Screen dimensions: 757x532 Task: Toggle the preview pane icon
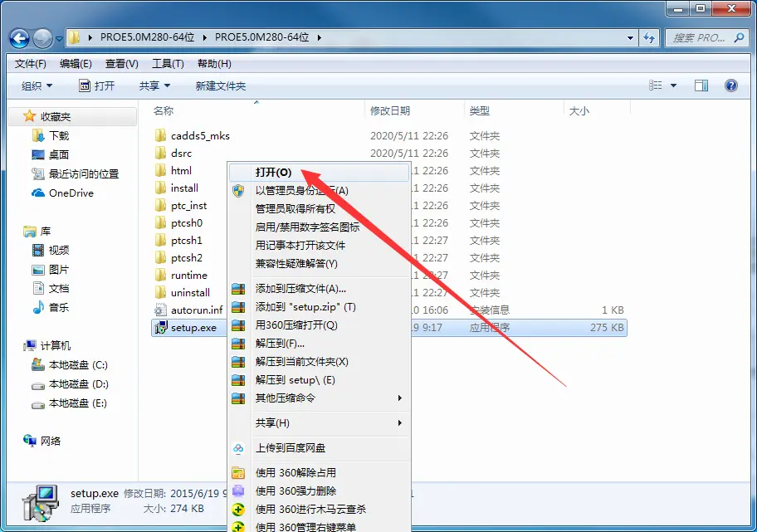click(x=701, y=85)
